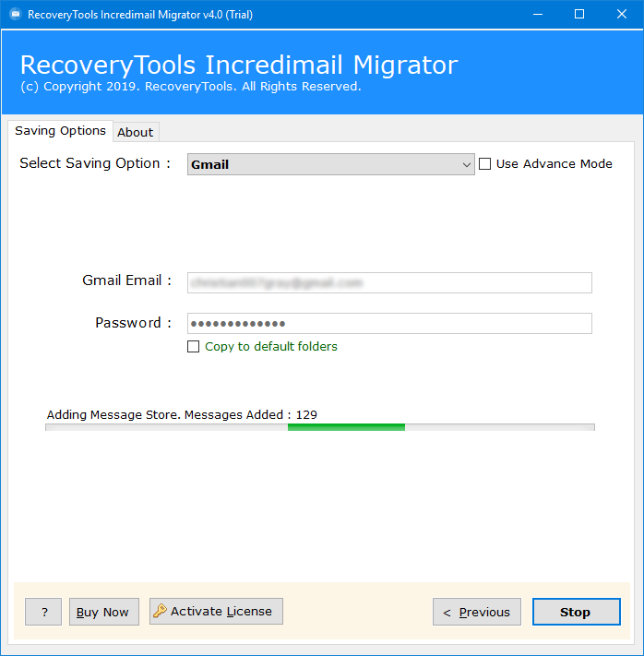Screen dimensions: 644x656
Task: Stop the migration with the Stop button
Action: click(577, 612)
